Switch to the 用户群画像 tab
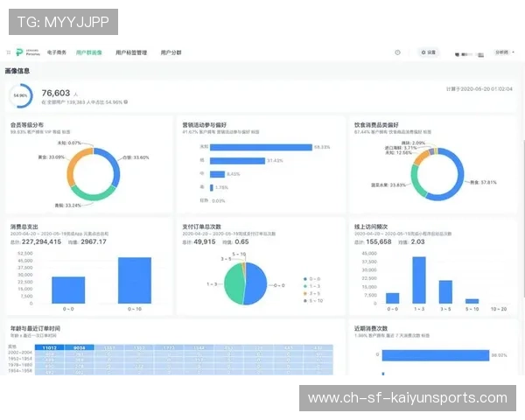 click(x=89, y=52)
